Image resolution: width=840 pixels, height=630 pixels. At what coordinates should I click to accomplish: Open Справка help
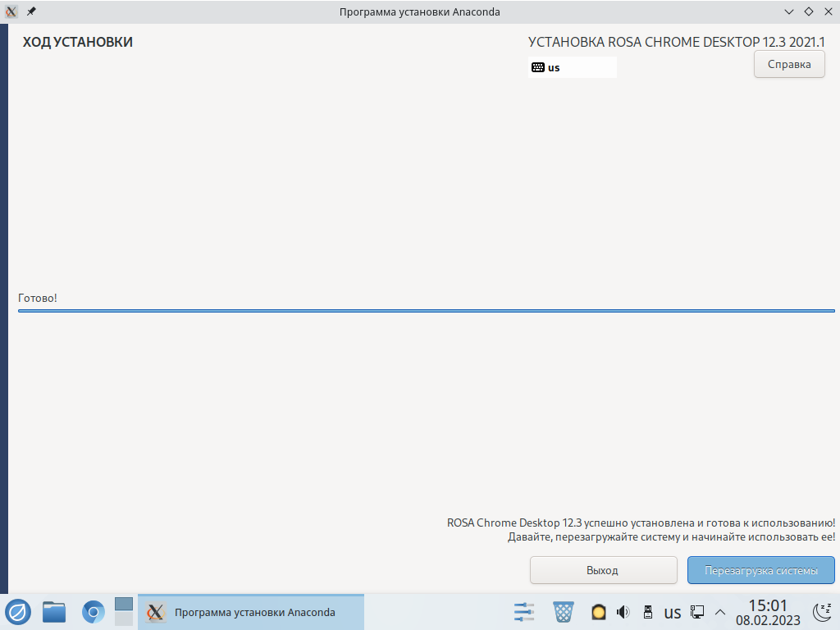[789, 65]
